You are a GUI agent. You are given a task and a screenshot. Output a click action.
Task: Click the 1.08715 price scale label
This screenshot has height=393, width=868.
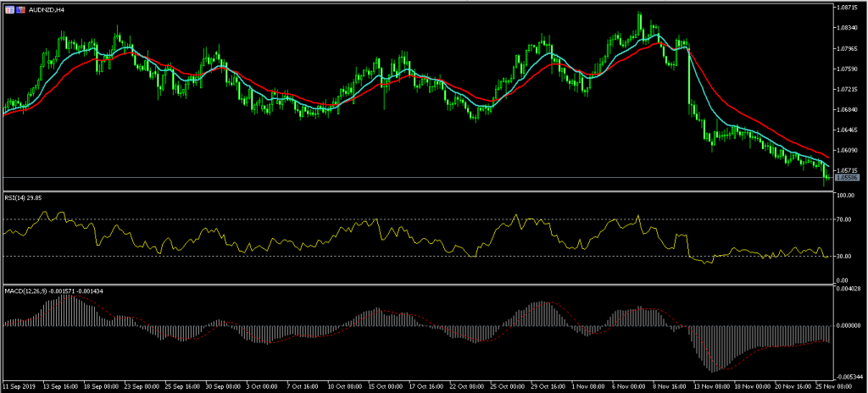click(x=848, y=8)
